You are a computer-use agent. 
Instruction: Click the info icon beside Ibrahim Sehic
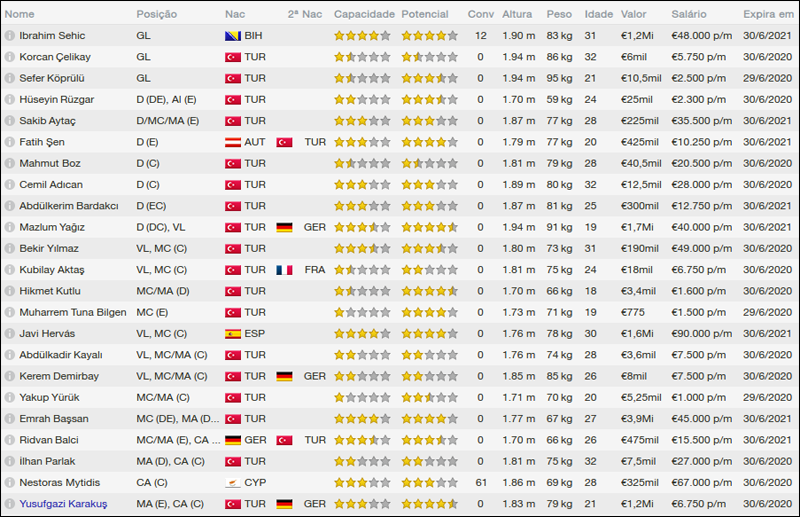9,35
